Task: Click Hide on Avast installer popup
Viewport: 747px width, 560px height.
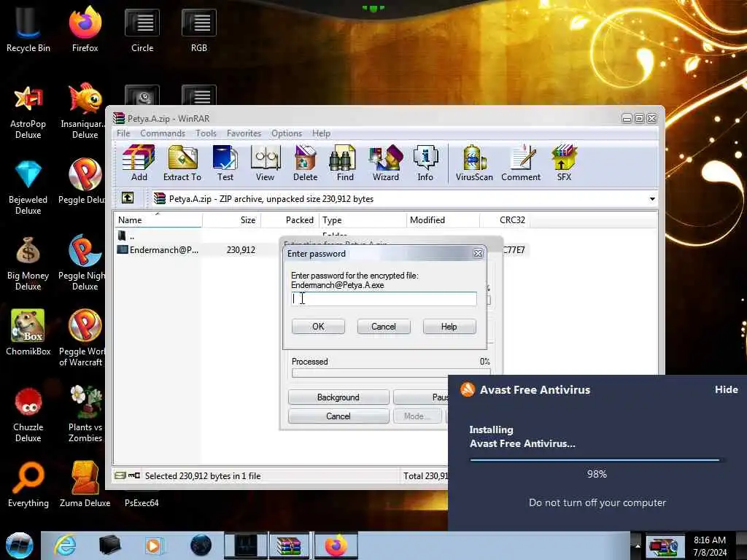Action: point(726,389)
